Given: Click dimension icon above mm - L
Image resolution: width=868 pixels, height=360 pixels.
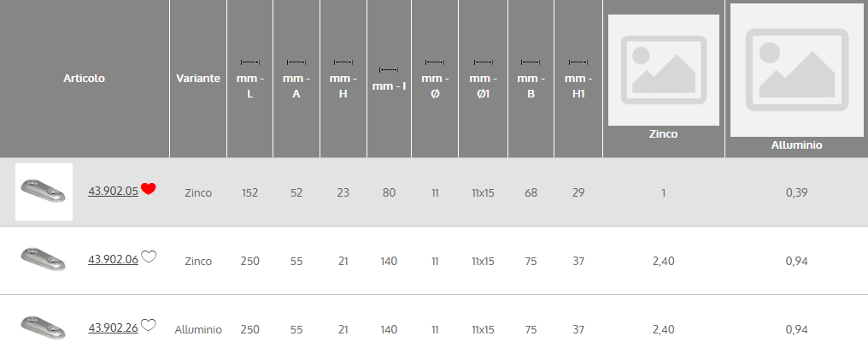Looking at the screenshot, I should point(249,62).
